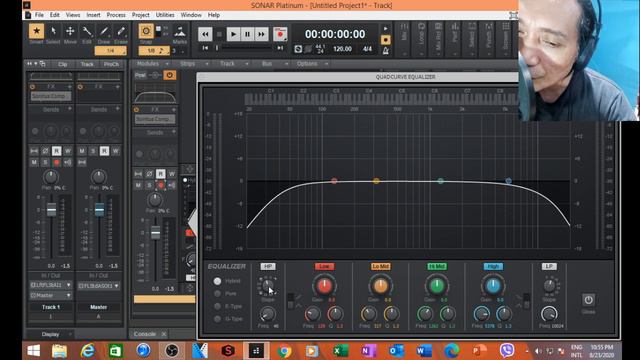Open the Marks landmark options

point(180,32)
